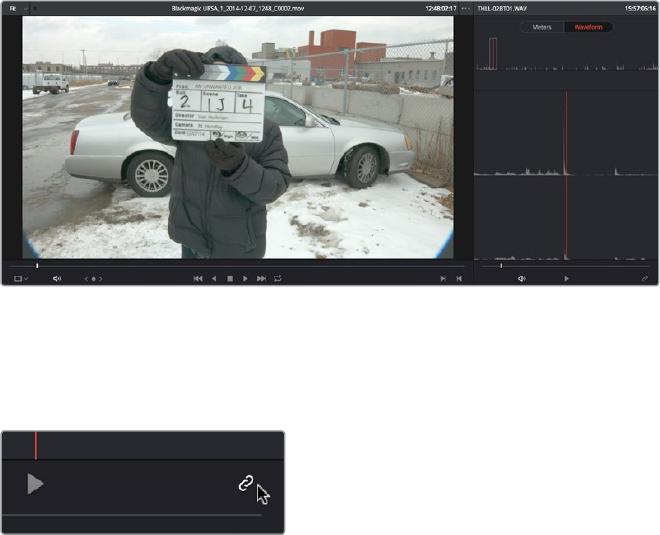Switch to the Meters tab
660x535 pixels.
542,27
